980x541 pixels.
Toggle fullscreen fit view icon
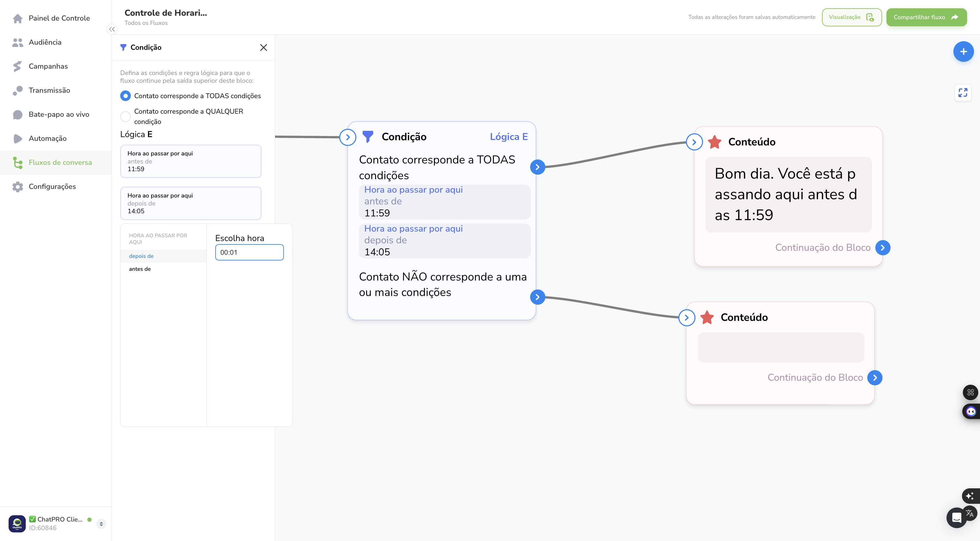(x=963, y=92)
